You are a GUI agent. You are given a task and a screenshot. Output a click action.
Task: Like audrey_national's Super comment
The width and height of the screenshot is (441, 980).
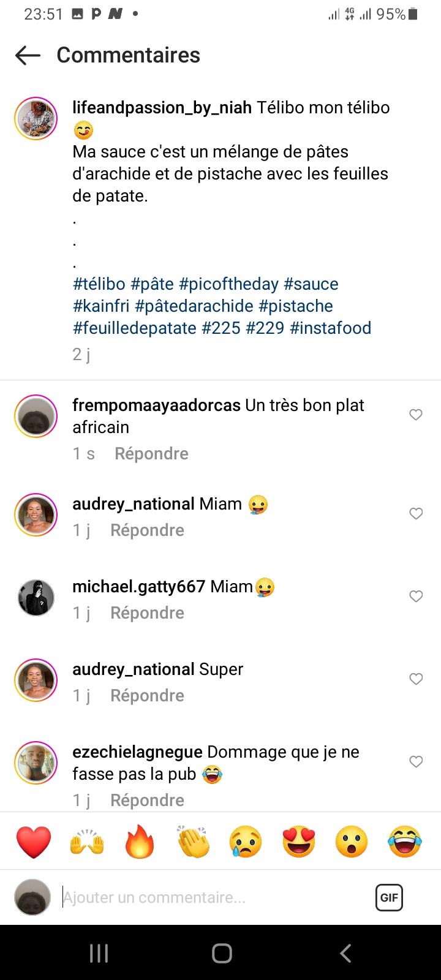[416, 679]
